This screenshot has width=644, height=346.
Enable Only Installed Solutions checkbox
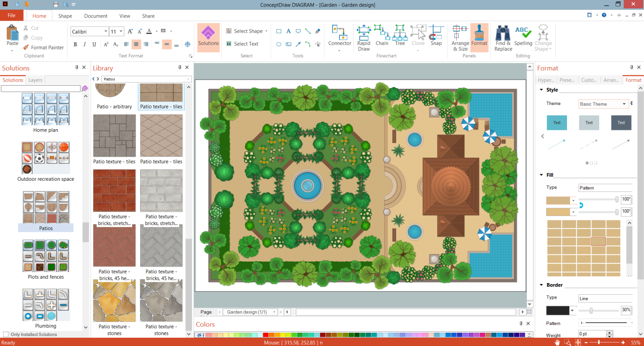tap(6, 334)
